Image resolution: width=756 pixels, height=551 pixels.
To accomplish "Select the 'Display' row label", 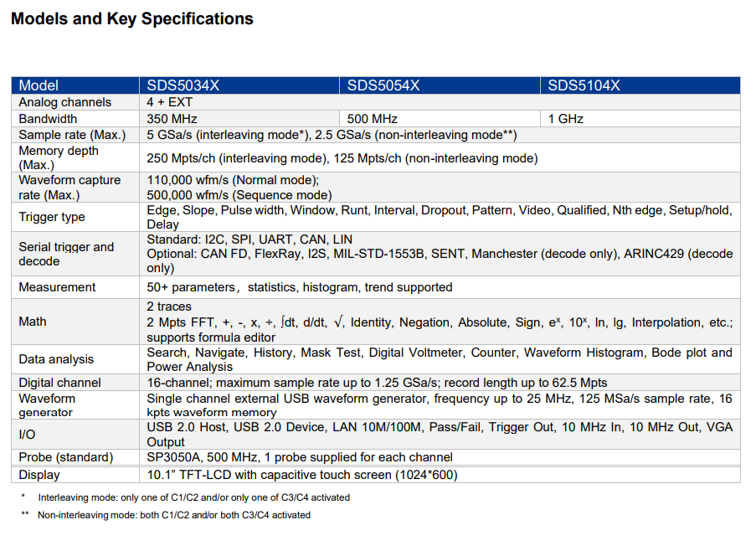I will [x=39, y=475].
